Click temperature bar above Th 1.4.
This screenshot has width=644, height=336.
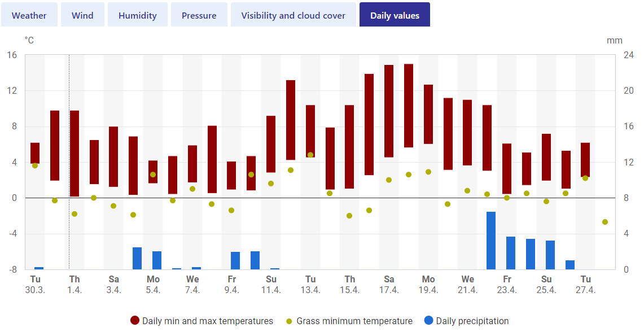pyautogui.click(x=75, y=154)
